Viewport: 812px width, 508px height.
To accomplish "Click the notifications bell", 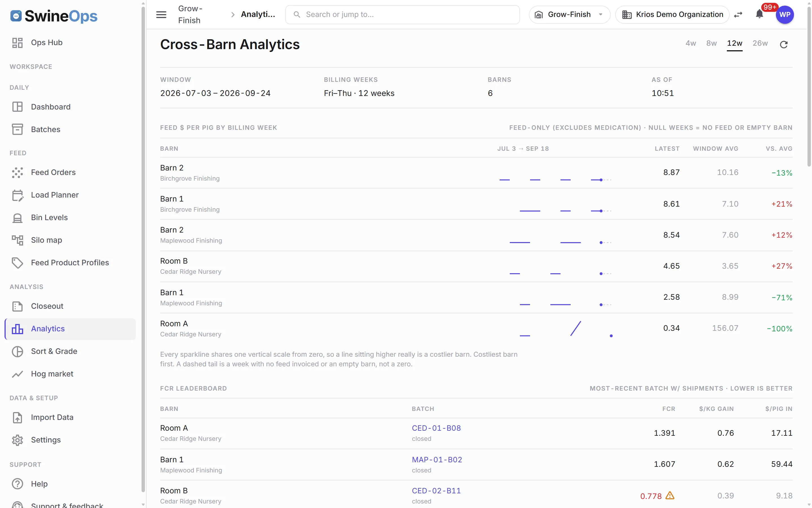I will click(x=760, y=14).
